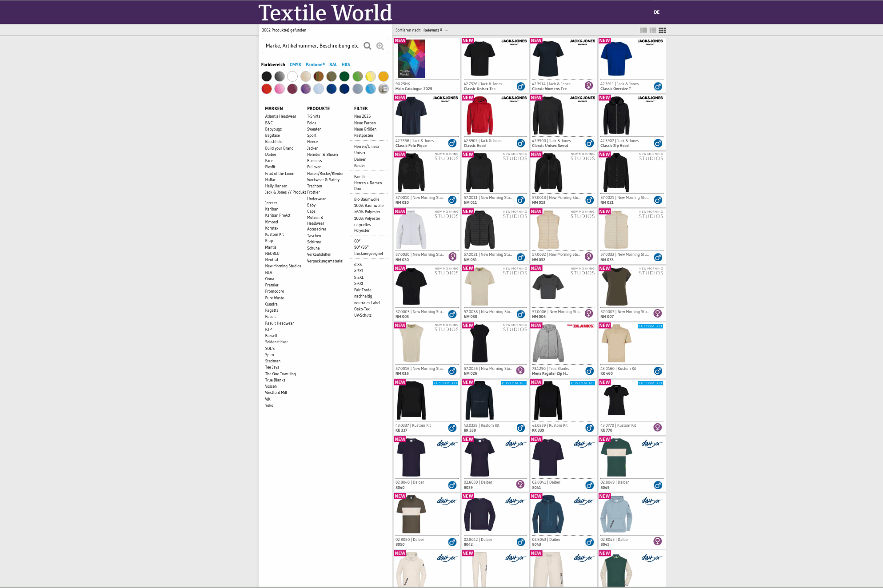This screenshot has width=883, height=588.
Task: Open T-Shirts product category
Action: coord(314,116)
